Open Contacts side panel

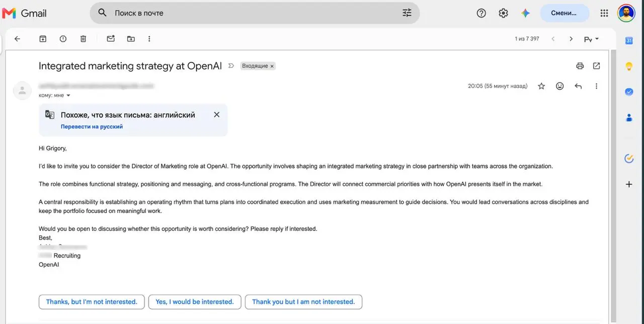[x=629, y=118]
